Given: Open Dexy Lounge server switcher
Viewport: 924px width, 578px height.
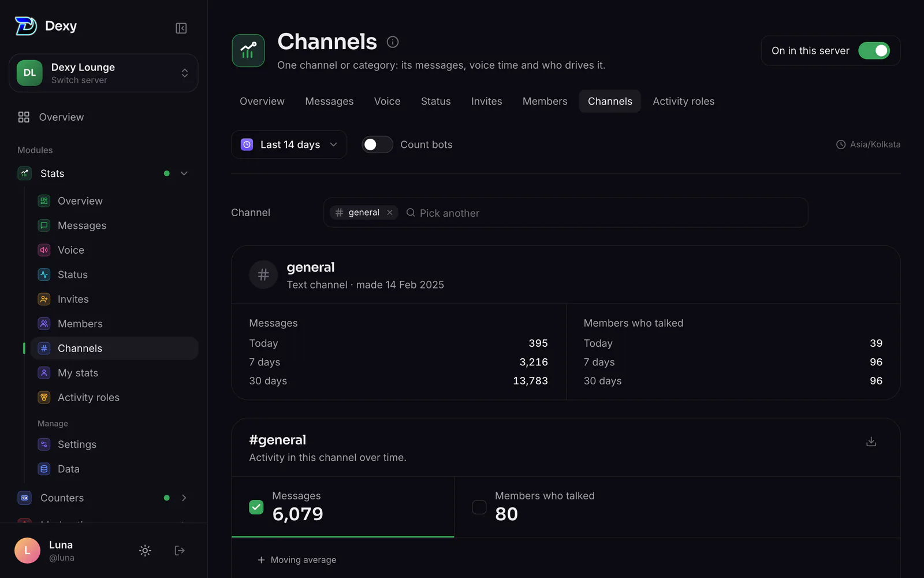Looking at the screenshot, I should click(104, 73).
